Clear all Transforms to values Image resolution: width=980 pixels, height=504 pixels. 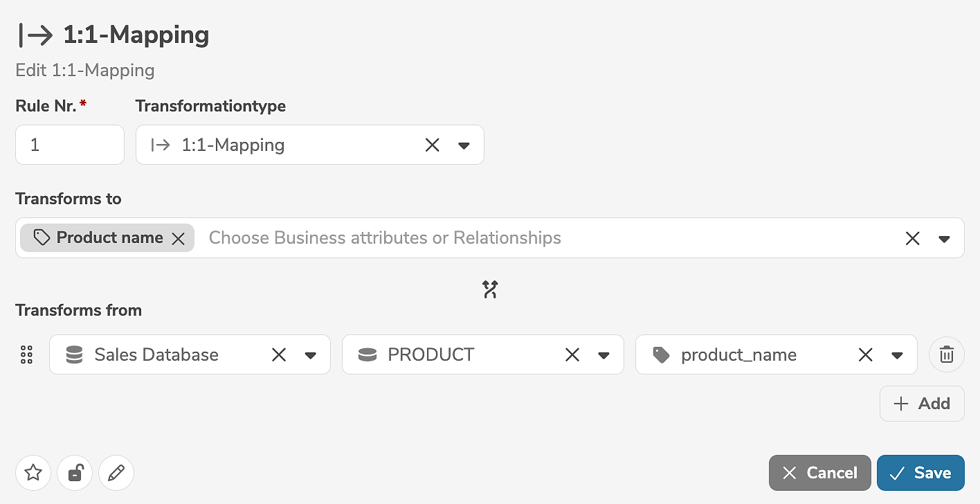[x=913, y=238]
